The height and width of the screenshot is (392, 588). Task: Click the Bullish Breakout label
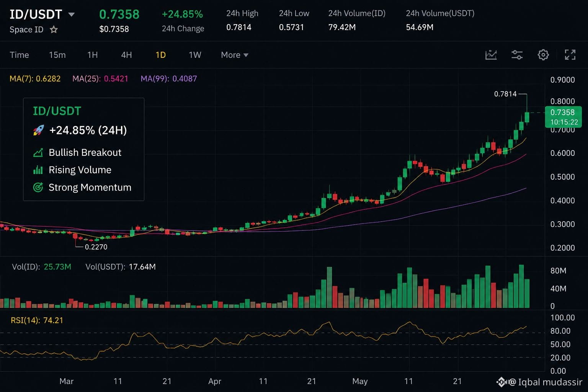85,152
